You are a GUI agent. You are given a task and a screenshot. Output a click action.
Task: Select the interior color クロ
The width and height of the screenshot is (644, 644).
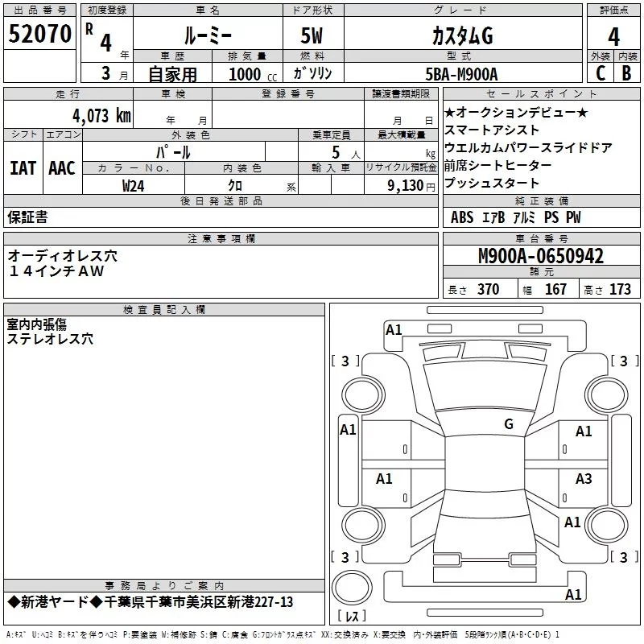(x=235, y=186)
